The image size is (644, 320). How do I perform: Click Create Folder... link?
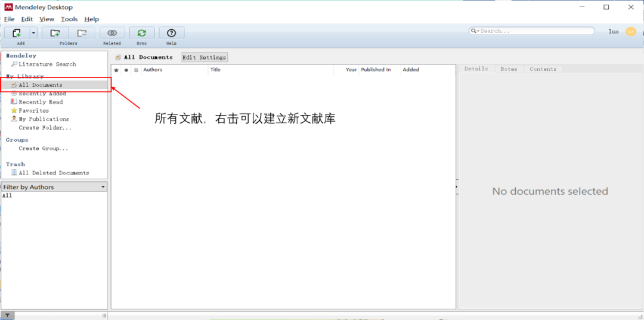tap(45, 128)
